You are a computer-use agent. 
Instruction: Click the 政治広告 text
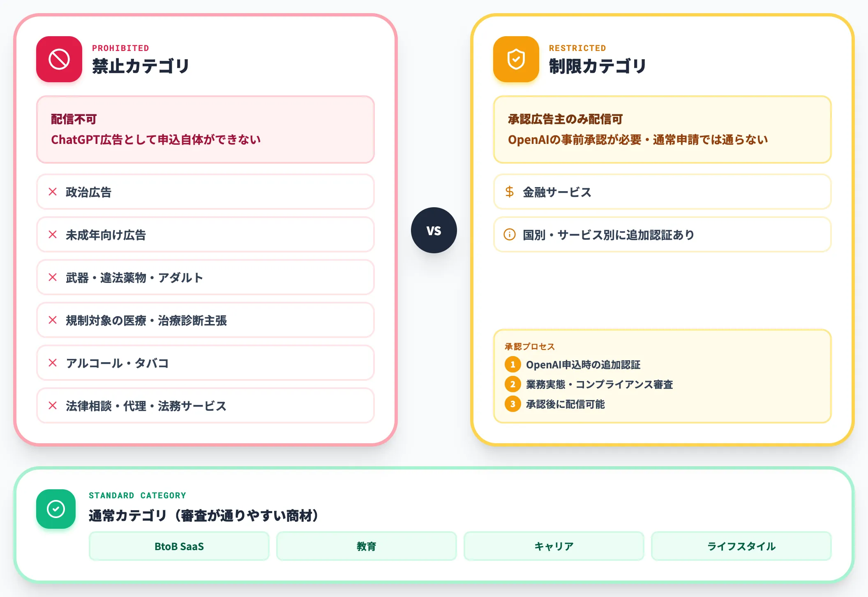coord(89,192)
